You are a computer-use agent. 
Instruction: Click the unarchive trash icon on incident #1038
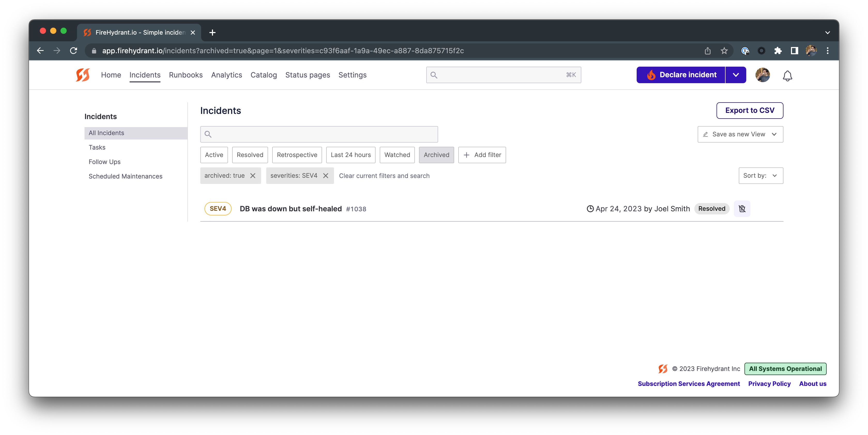click(x=742, y=209)
